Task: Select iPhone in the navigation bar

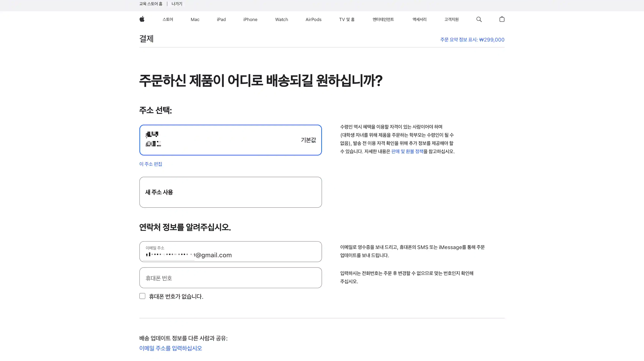Action: (250, 19)
